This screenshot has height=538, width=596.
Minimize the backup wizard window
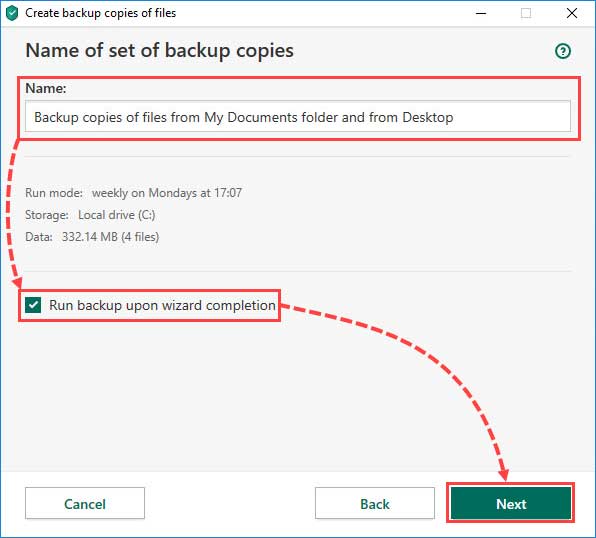(x=481, y=13)
